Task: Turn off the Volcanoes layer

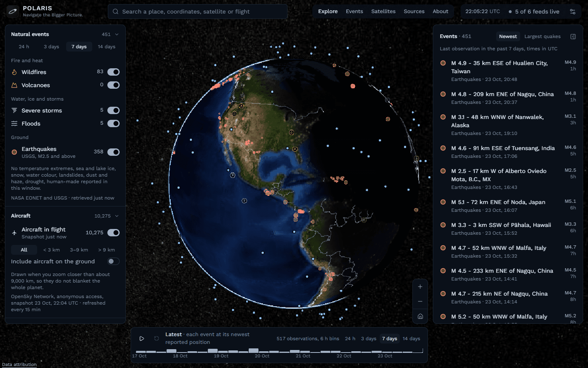Action: (x=114, y=85)
